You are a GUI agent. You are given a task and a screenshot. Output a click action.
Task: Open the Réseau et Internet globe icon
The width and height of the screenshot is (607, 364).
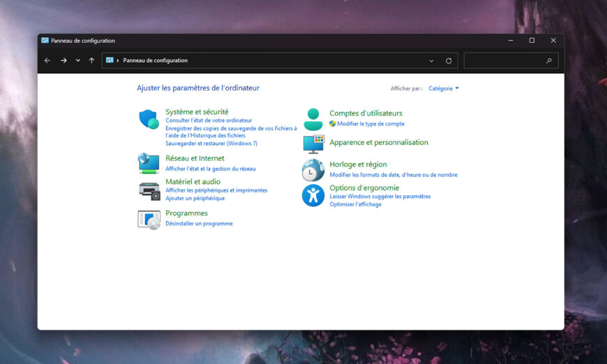149,163
